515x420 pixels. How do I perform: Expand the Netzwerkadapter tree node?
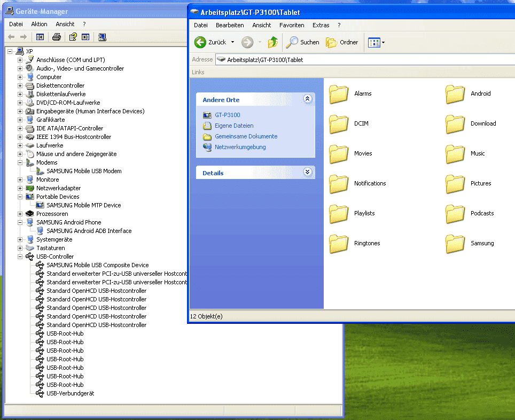(x=20, y=188)
